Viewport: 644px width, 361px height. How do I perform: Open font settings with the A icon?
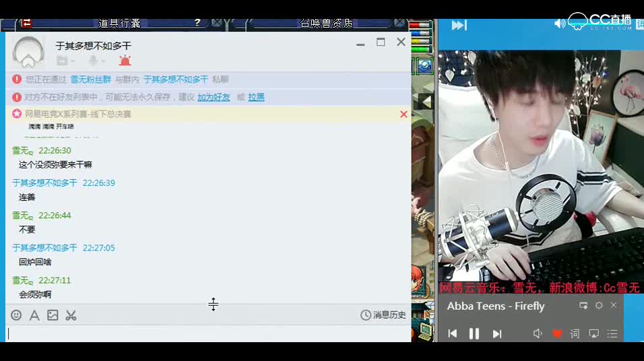tap(34, 315)
